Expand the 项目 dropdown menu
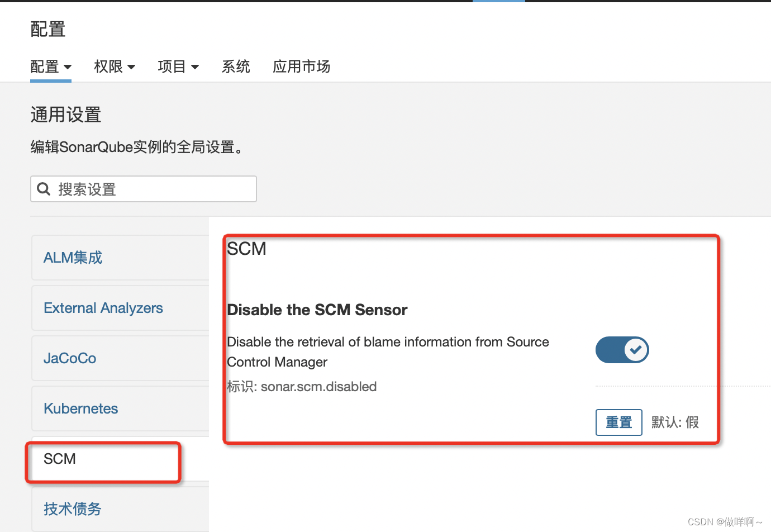771x532 pixels. [x=178, y=66]
